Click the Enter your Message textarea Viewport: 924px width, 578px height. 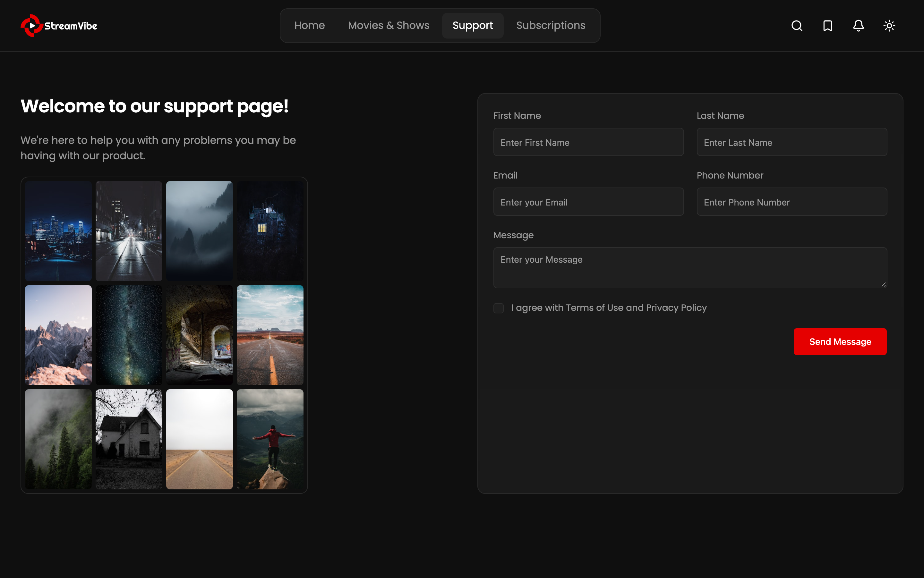[690, 267]
